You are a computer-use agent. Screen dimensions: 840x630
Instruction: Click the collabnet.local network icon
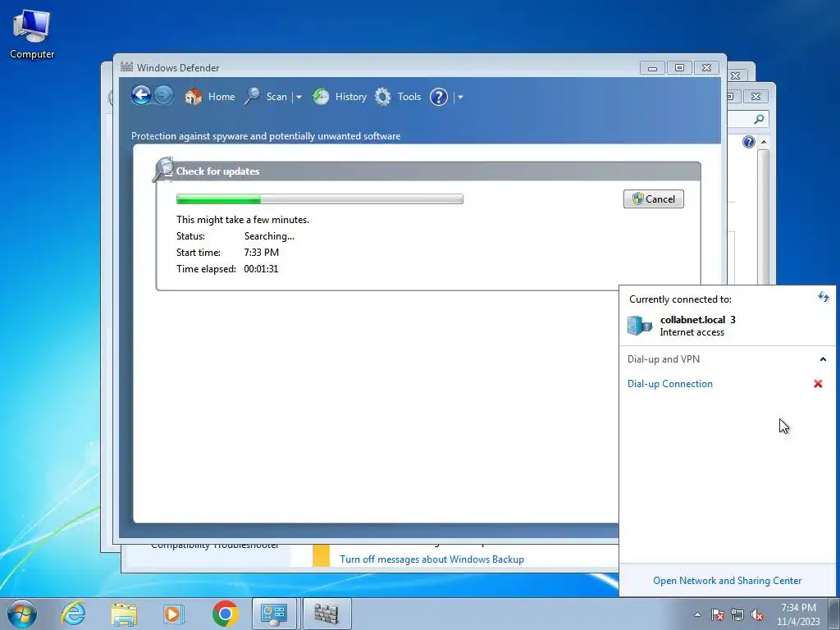(x=640, y=325)
